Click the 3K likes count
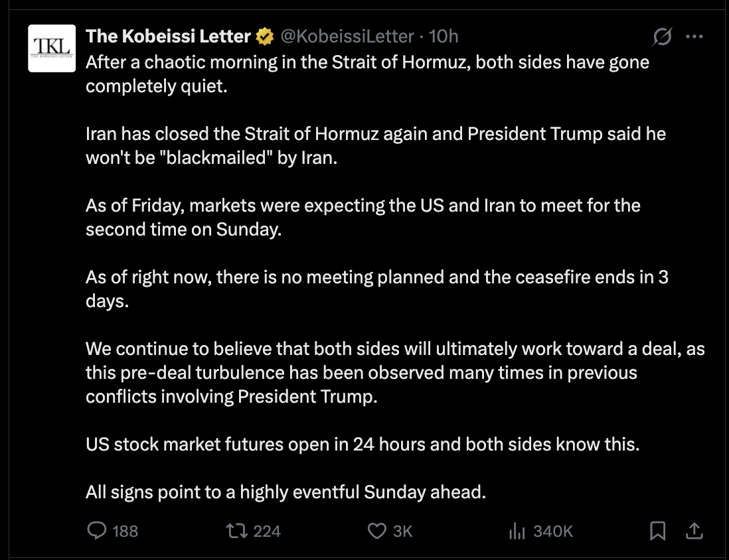 pyautogui.click(x=403, y=531)
